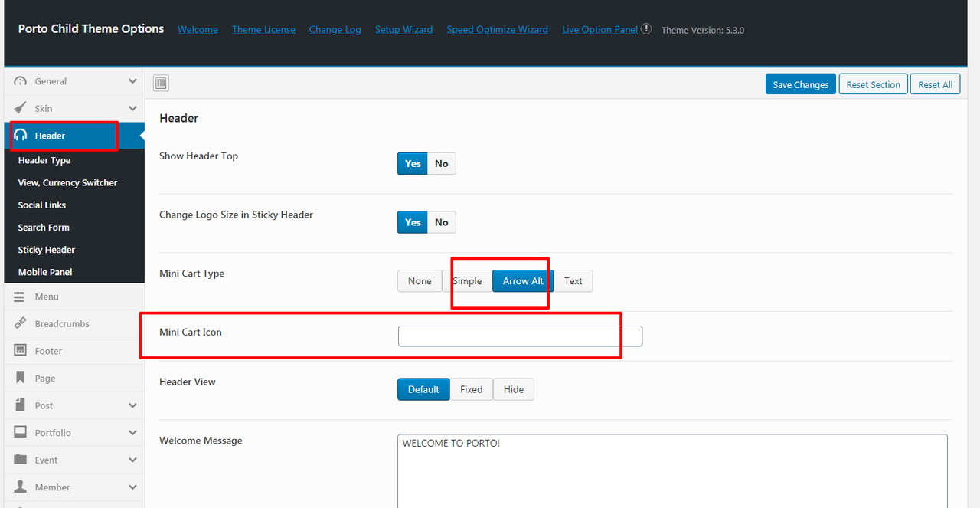Click the Header headphones icon
Screen dimensions: 980x508
click(x=21, y=136)
